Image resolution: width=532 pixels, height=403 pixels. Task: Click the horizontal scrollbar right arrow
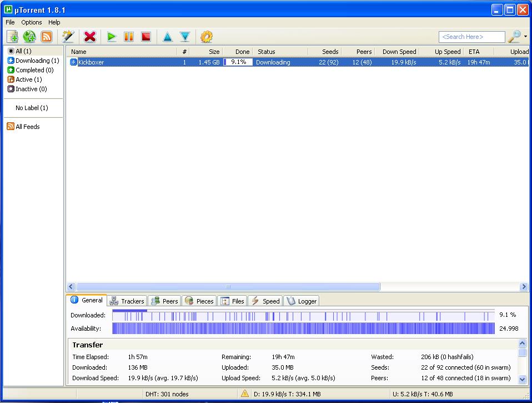(524, 287)
